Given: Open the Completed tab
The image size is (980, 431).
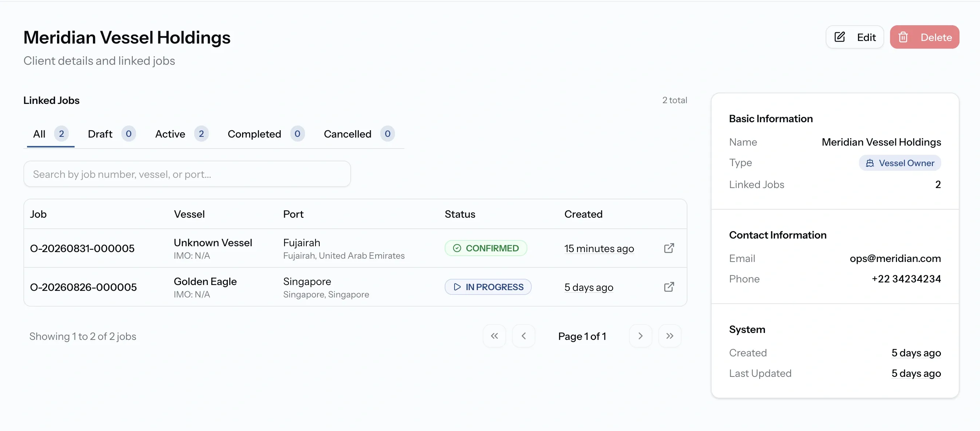Looking at the screenshot, I should pos(266,134).
